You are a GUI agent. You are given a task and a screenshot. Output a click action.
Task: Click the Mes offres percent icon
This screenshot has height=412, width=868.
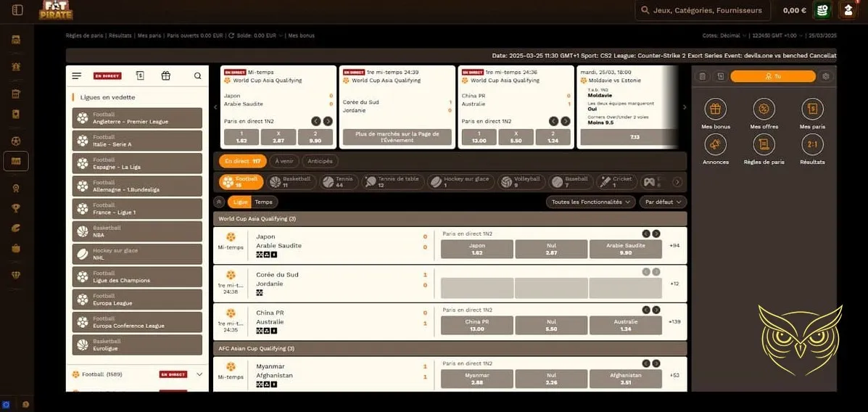coord(764,110)
